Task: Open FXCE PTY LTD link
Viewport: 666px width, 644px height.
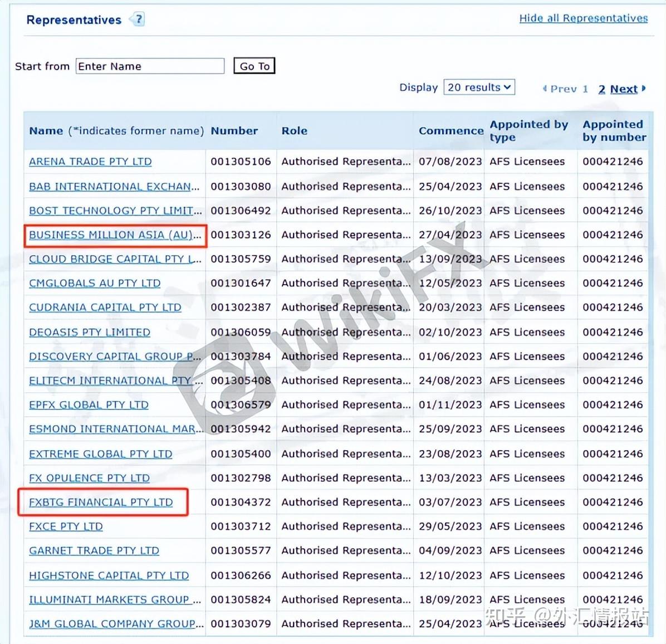Action: coord(66,526)
